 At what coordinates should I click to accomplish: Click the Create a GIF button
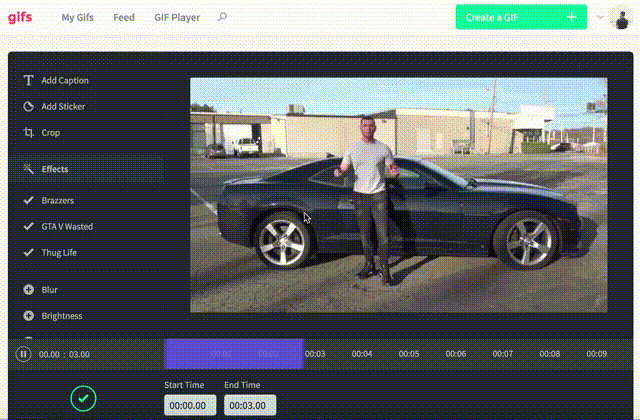[520, 17]
